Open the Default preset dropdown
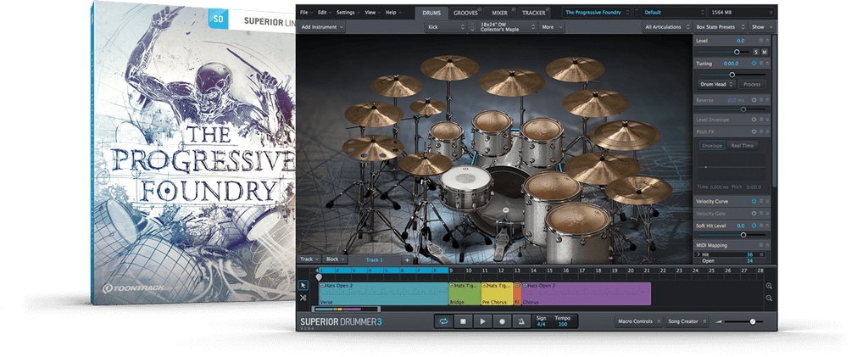Image resolution: width=868 pixels, height=357 pixels. [672, 12]
